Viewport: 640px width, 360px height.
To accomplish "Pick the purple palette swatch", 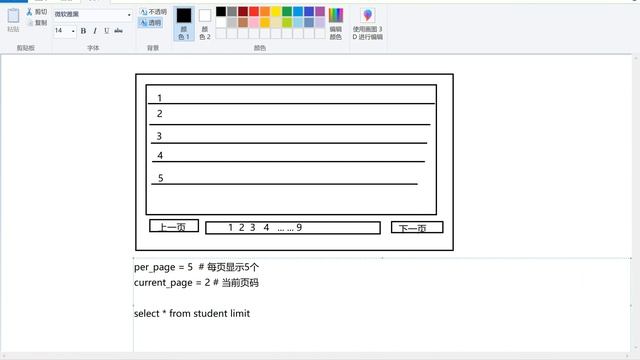I will click(320, 11).
